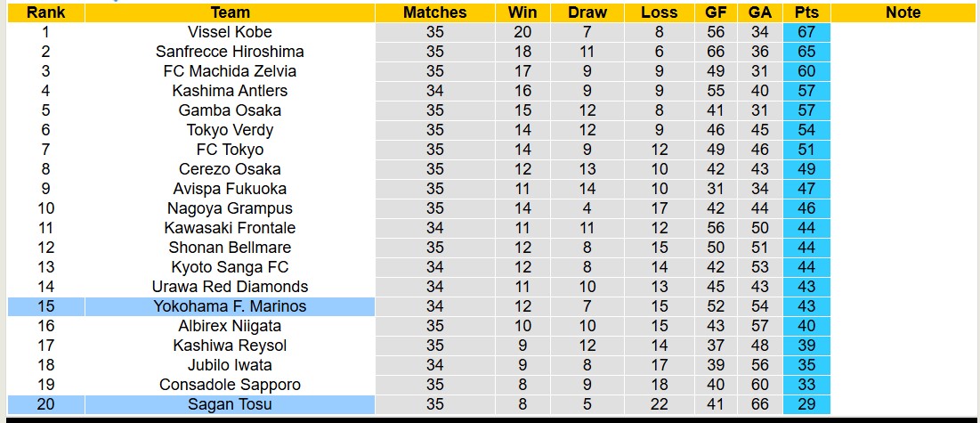Open the Consadole Sapporo team link
Viewport: 980px width, 423px height.
230,385
